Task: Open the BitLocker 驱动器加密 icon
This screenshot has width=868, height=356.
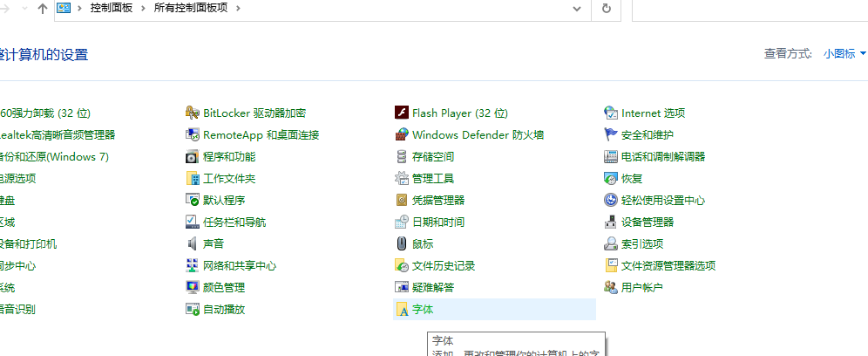Action: [193, 113]
